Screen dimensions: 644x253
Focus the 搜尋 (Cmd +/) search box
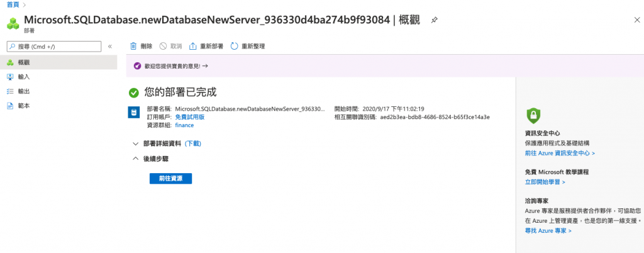pos(54,47)
